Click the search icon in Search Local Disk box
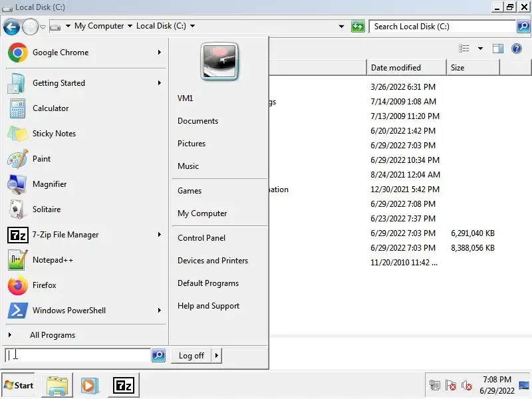Viewport: 532px width, 399px height. tap(523, 27)
